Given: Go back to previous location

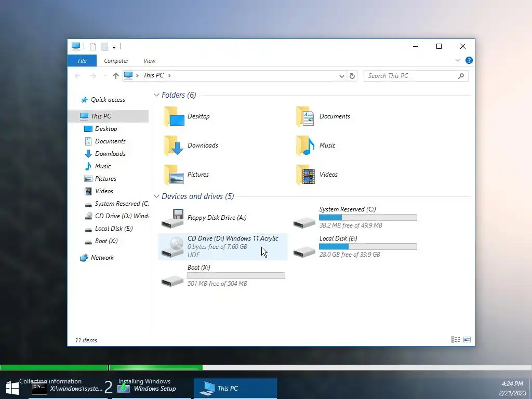Looking at the screenshot, I should pyautogui.click(x=78, y=76).
